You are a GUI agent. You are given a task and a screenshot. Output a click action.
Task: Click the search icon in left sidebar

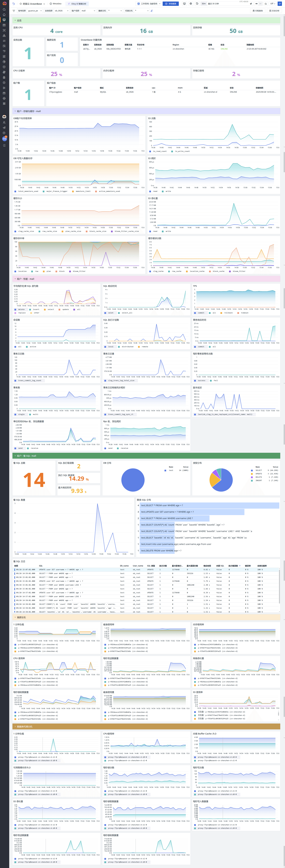tap(4, 9)
